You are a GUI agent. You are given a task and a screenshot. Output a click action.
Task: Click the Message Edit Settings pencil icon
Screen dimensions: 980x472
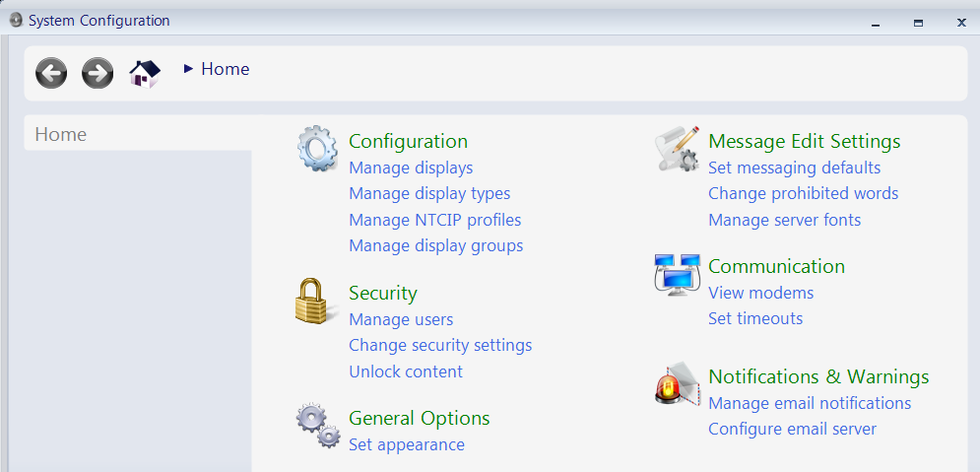click(x=679, y=149)
